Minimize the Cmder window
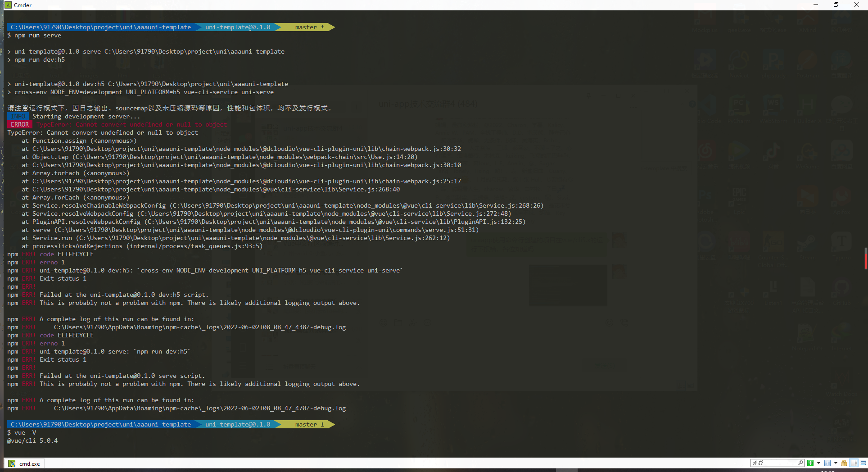 coord(816,5)
